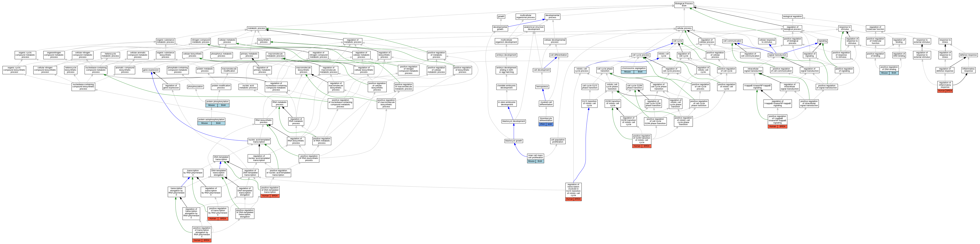Click the 'signal transduction' node

tap(777, 55)
